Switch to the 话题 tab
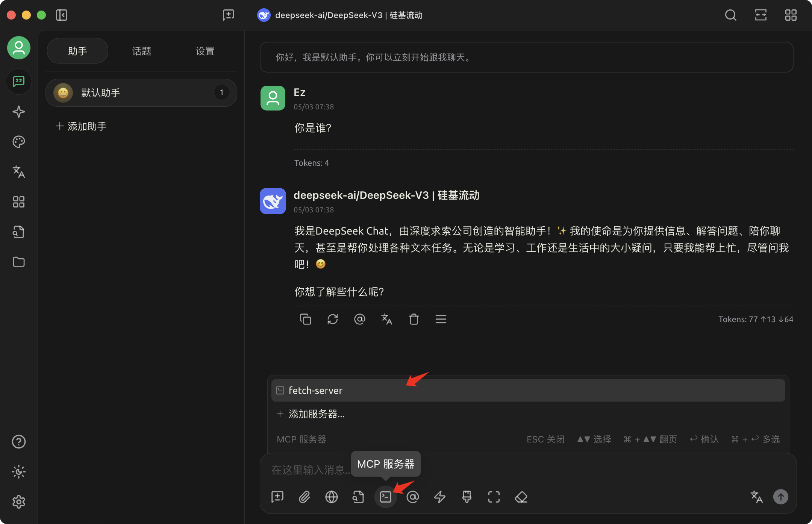 coord(141,51)
